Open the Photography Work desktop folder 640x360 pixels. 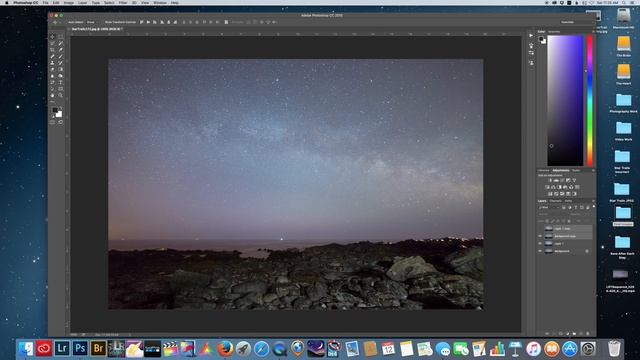[623, 100]
